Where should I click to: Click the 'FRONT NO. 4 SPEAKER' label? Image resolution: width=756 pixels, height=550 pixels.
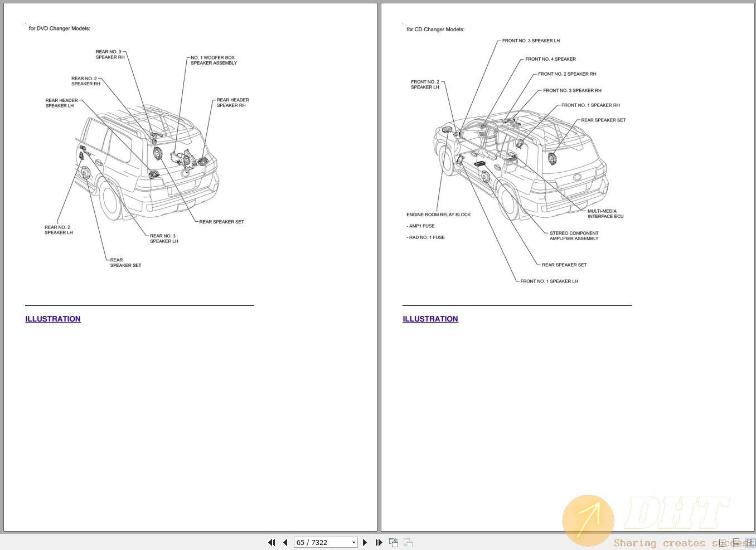pos(550,59)
